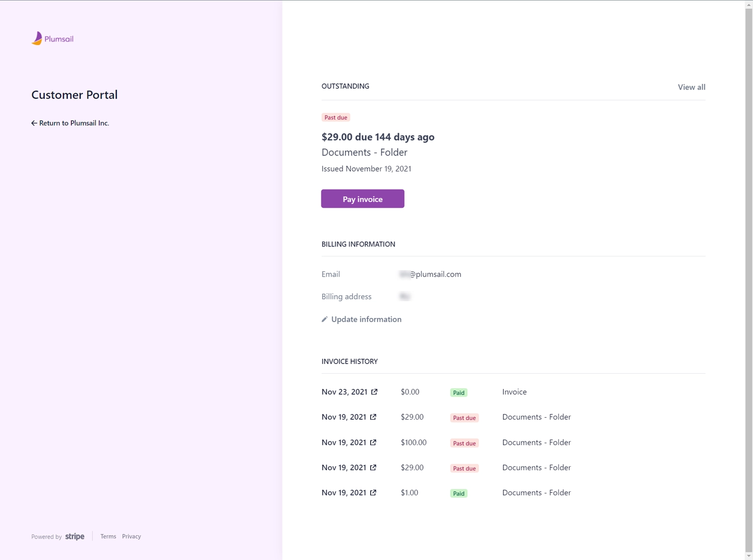Image resolution: width=753 pixels, height=560 pixels.
Task: Click the scrollbar down arrow
Action: point(749,556)
